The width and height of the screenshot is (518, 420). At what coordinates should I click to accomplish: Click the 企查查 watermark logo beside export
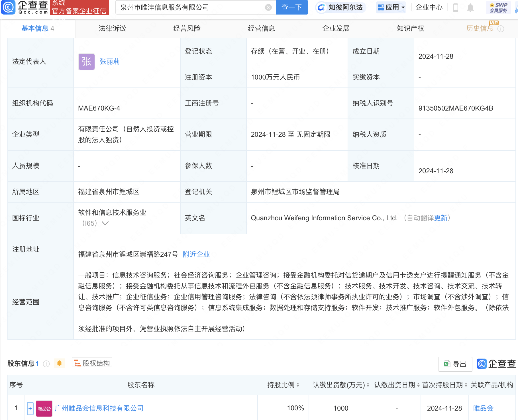pos(496,364)
